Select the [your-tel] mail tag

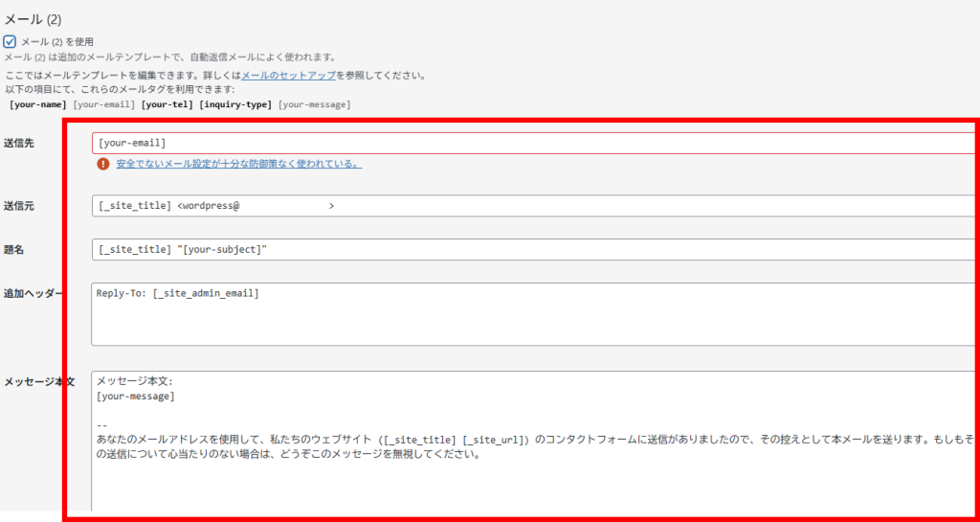167,104
